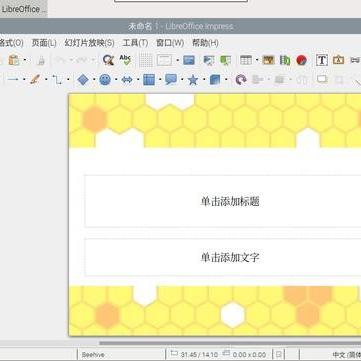Image resolution: width=361 pixels, height=361 pixels.
Task: Click the title placeholder 单击添加标题
Action: click(230, 202)
